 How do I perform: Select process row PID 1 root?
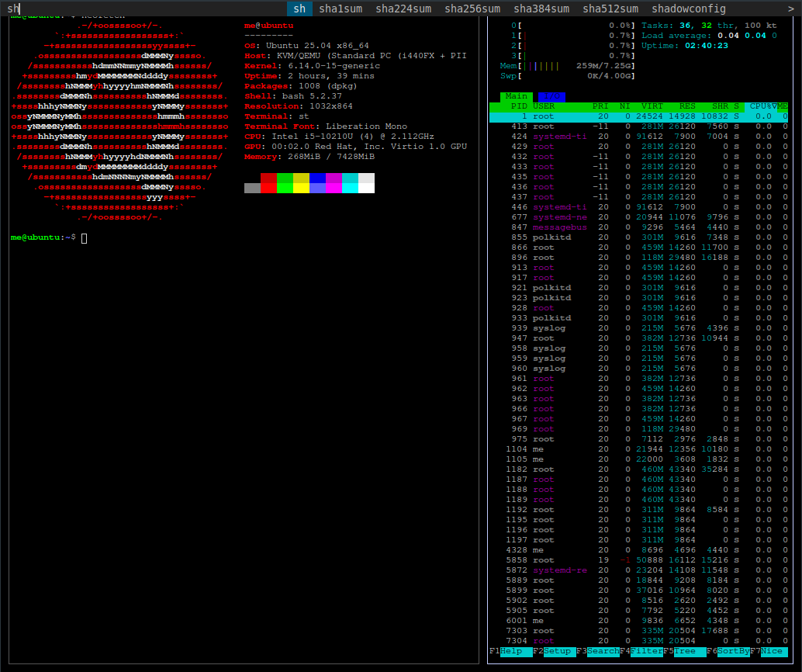(638, 116)
